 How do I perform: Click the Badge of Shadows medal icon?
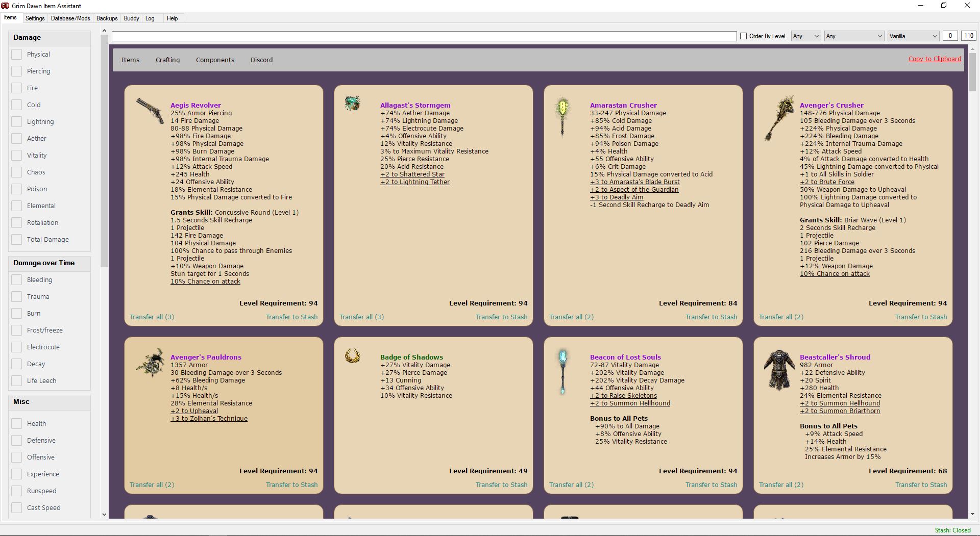[x=352, y=355]
